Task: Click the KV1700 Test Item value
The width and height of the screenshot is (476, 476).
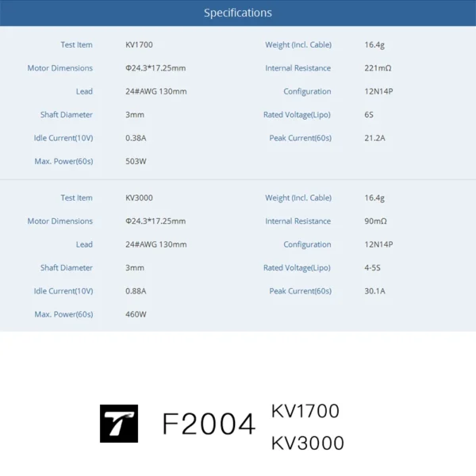Action: point(139,44)
